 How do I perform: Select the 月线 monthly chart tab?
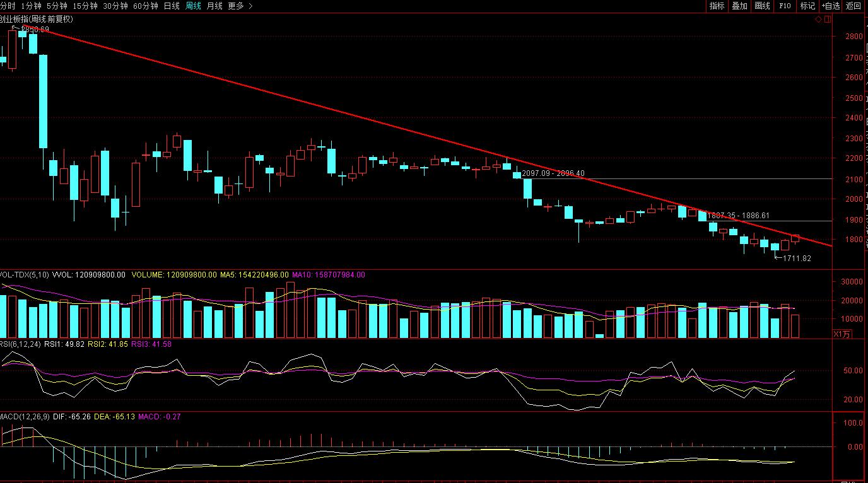tap(215, 6)
